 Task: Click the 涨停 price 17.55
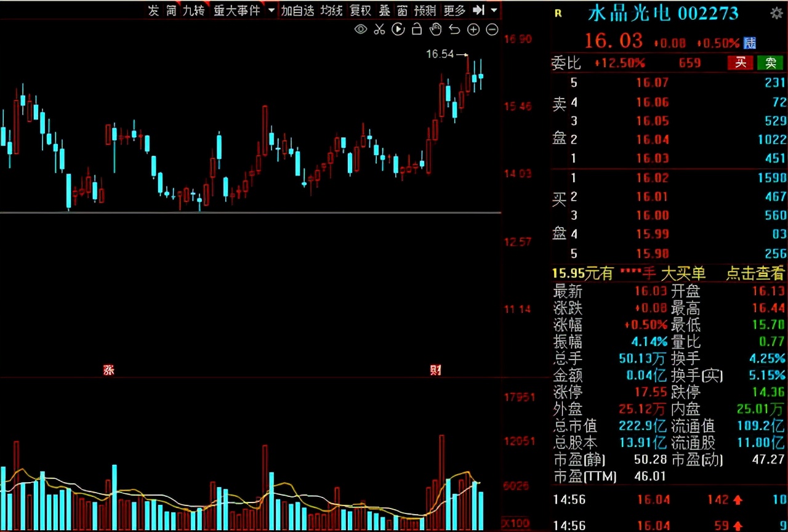point(651,392)
